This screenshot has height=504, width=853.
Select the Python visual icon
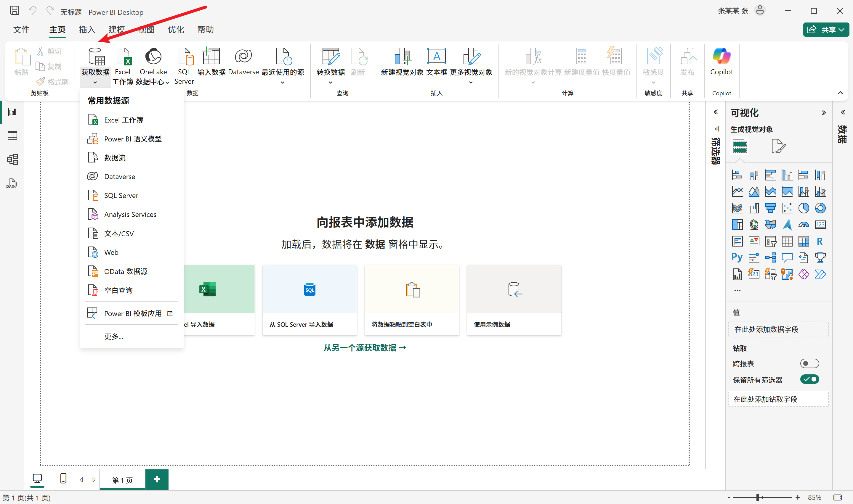click(737, 257)
